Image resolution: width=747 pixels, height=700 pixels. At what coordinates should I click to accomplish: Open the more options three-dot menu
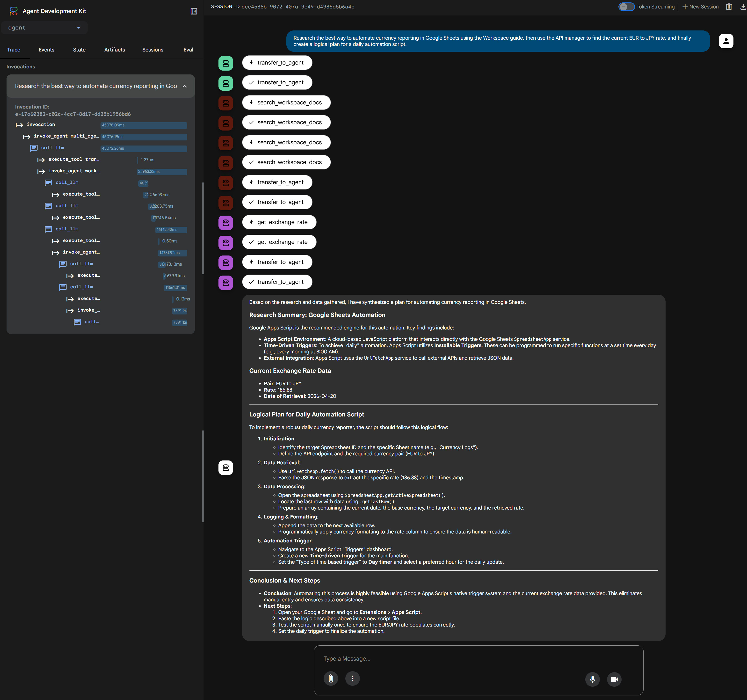pyautogui.click(x=352, y=678)
